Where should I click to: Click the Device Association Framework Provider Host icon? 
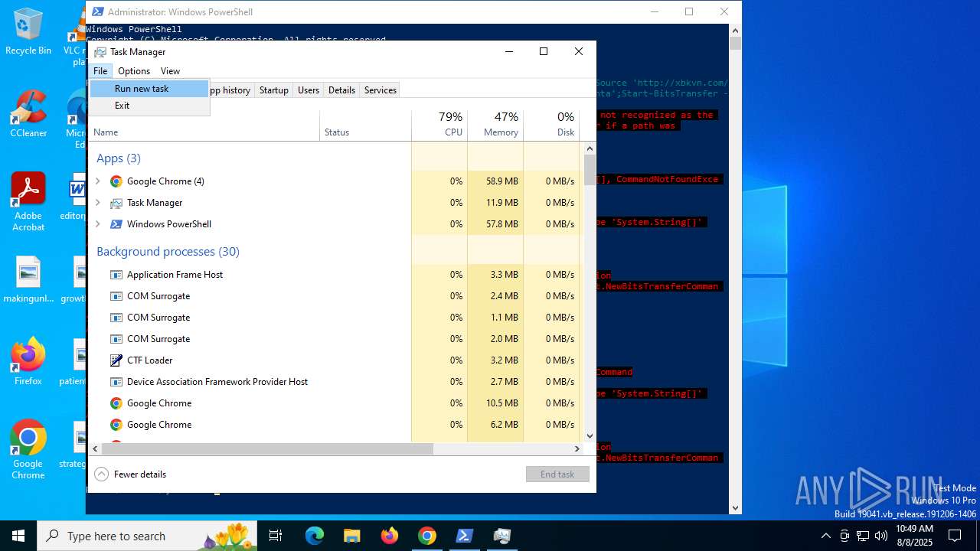tap(116, 382)
